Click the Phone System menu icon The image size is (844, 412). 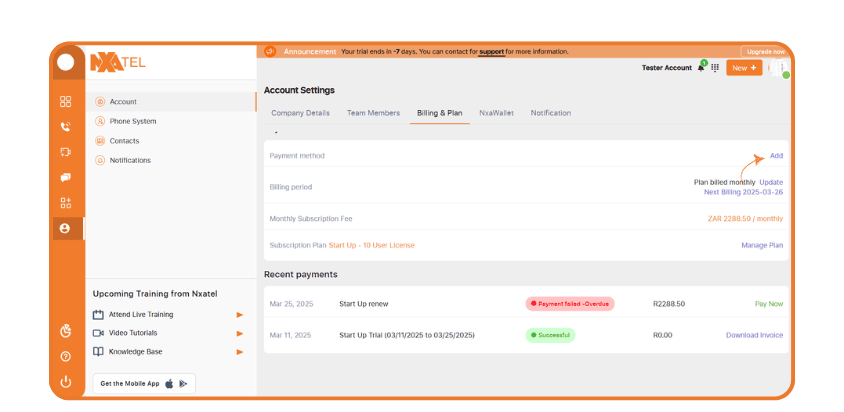pos(100,121)
